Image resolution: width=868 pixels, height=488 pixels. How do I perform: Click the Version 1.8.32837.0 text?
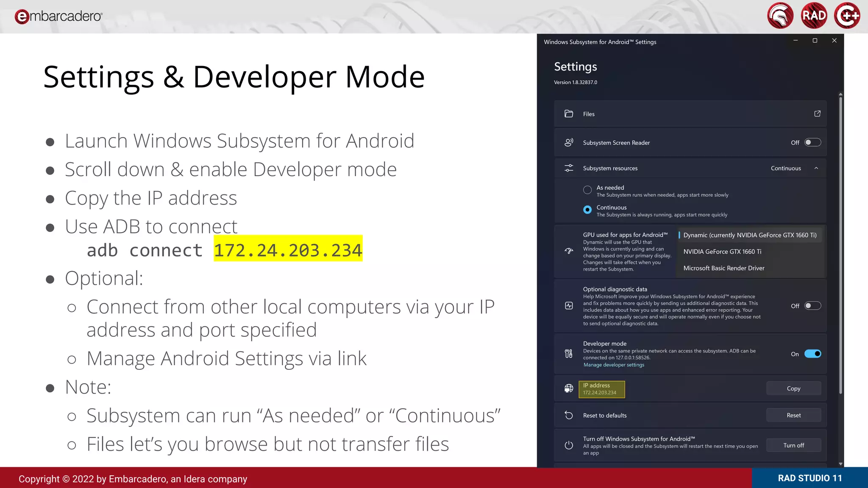click(x=575, y=82)
